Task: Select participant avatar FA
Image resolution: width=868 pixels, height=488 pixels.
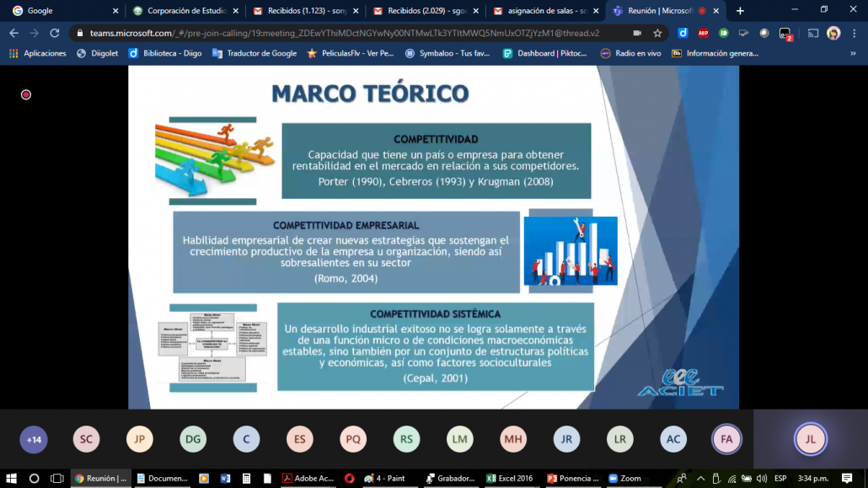Action: pyautogui.click(x=726, y=439)
